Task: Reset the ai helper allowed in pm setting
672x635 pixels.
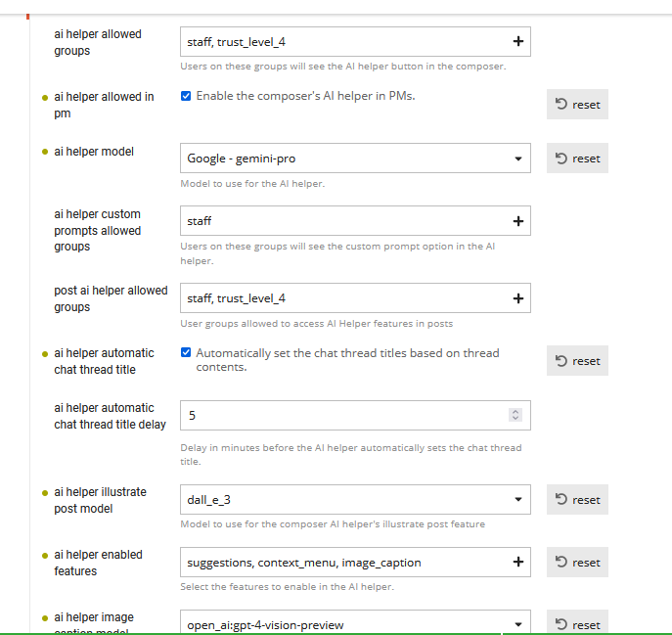Action: 577,104
